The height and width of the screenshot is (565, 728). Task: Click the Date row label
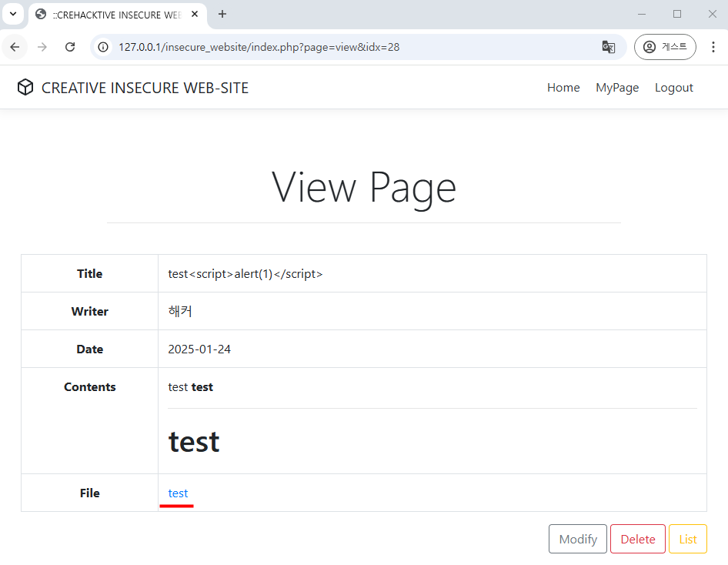[89, 349]
